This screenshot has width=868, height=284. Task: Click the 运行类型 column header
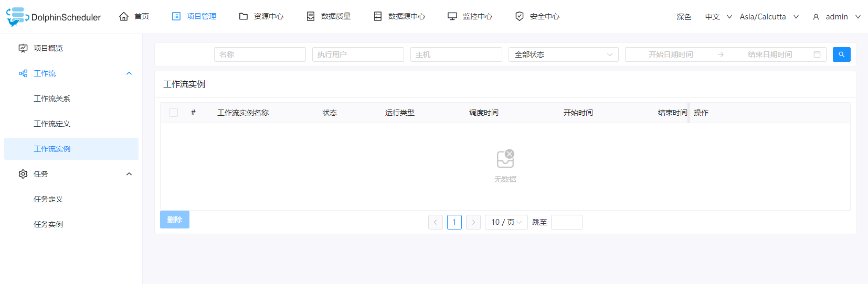pos(400,113)
